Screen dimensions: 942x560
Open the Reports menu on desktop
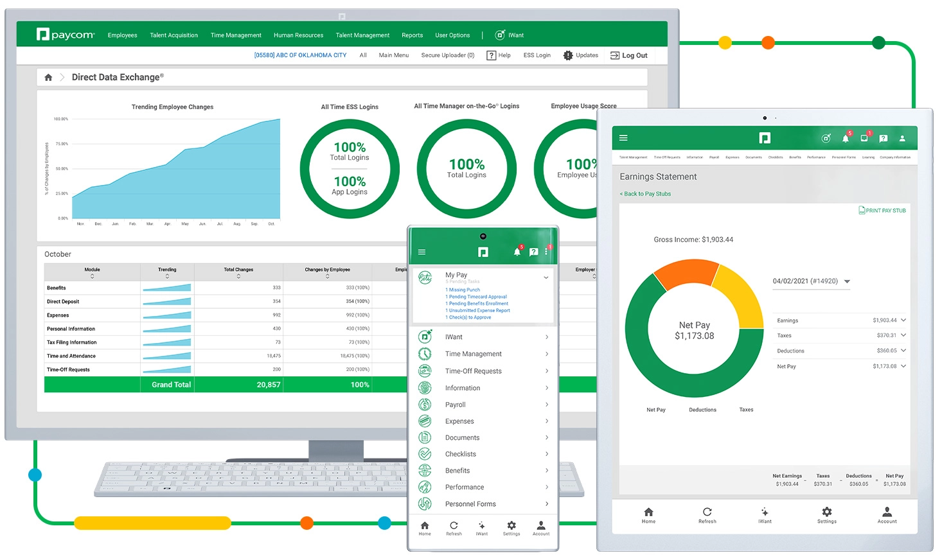click(x=413, y=35)
